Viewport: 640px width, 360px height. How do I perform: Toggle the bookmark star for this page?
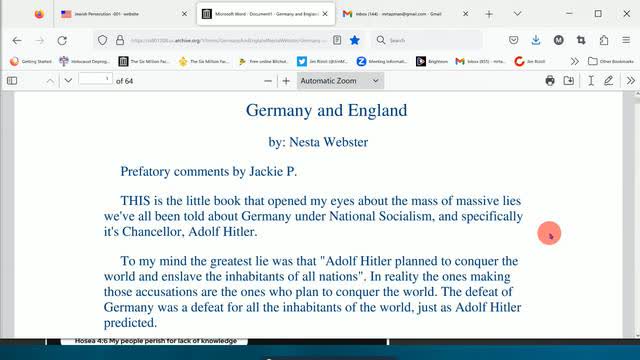pos(355,40)
